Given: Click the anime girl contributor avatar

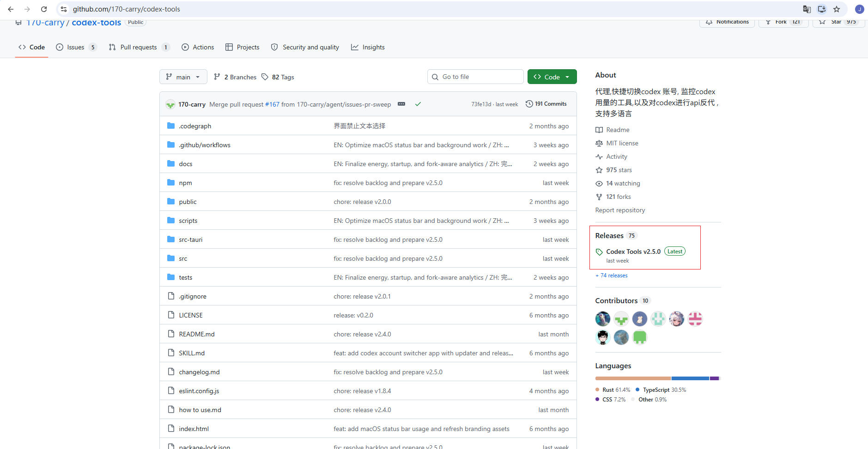Looking at the screenshot, I should 677,319.
